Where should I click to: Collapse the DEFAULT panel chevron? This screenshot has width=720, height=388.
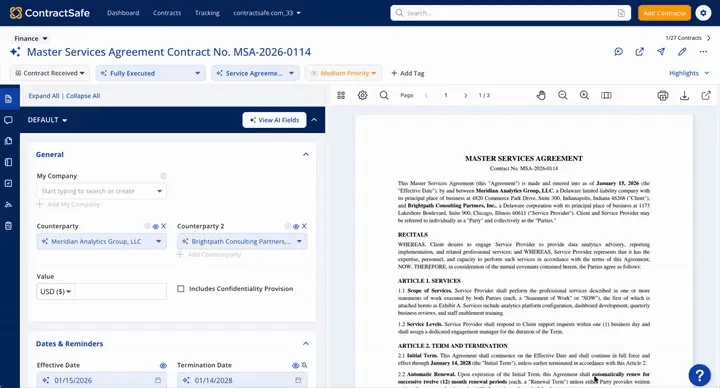tap(314, 120)
